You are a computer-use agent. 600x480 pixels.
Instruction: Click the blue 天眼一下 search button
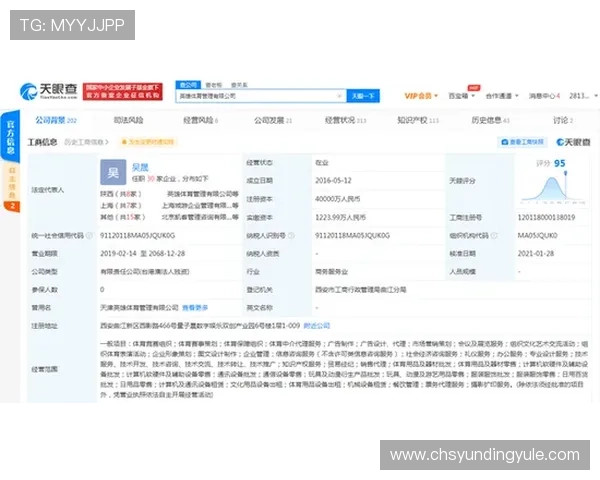[363, 96]
